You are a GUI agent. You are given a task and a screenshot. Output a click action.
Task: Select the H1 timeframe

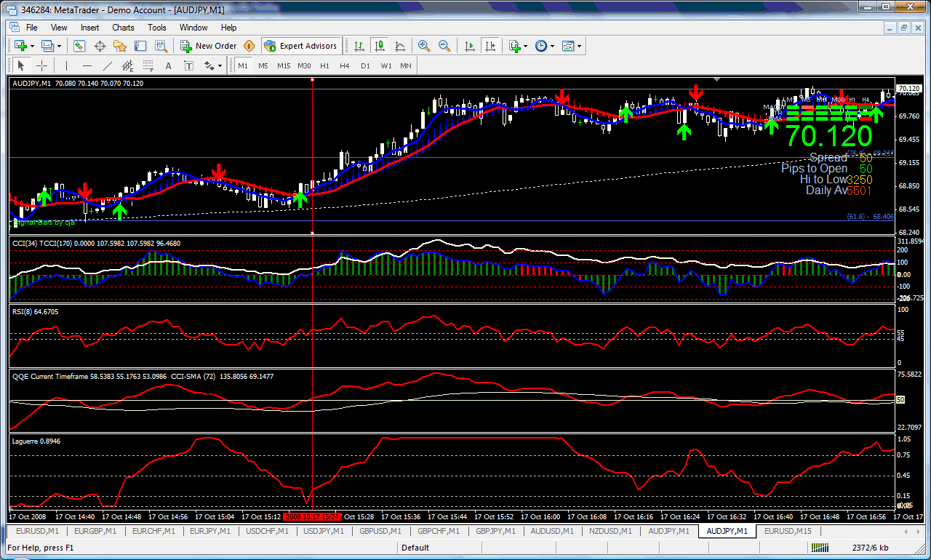click(324, 65)
